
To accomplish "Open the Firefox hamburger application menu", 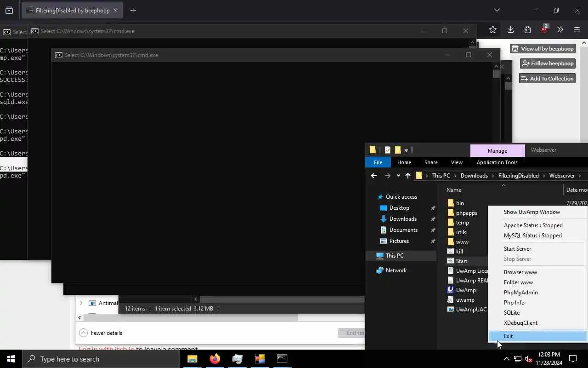I will [x=577, y=29].
